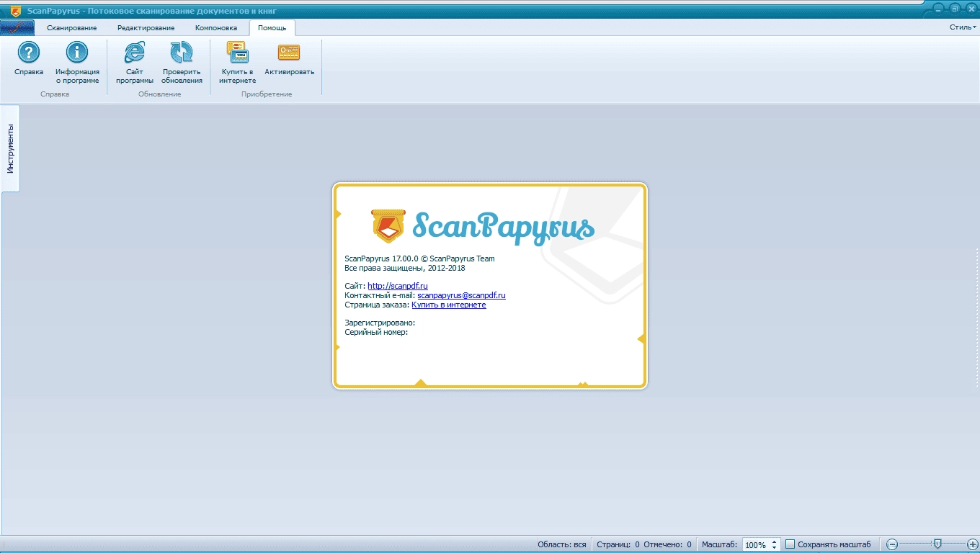Decrease Масштаб with the down arrow

point(774,548)
